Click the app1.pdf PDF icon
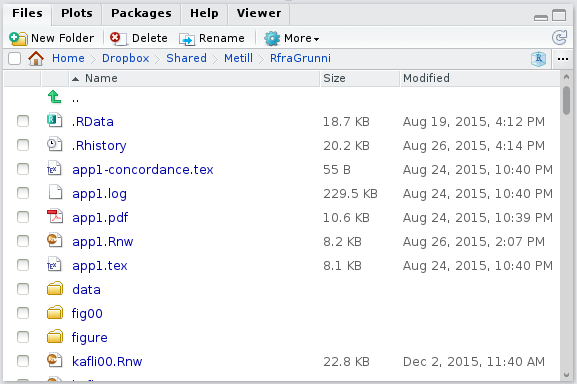This screenshot has height=384, width=577. point(55,216)
